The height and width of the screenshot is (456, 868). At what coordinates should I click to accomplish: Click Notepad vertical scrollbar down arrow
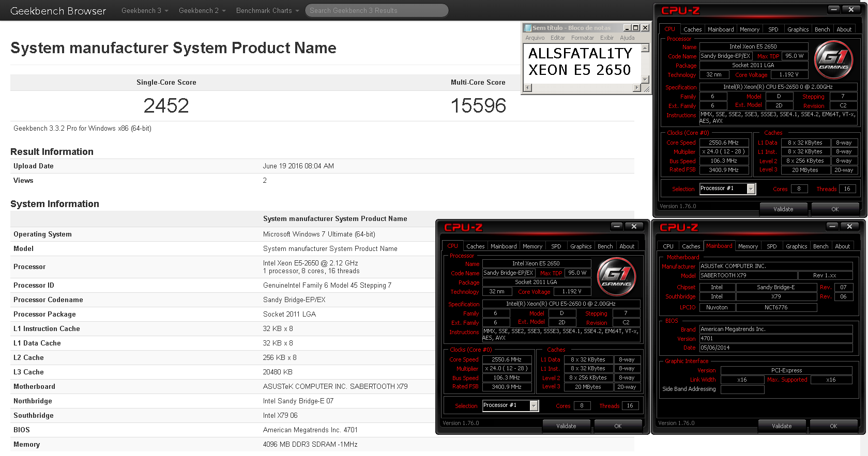coord(645,79)
